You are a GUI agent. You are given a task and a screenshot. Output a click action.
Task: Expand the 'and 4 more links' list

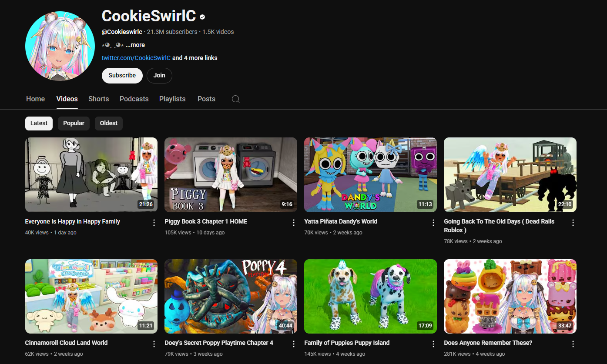(x=195, y=58)
